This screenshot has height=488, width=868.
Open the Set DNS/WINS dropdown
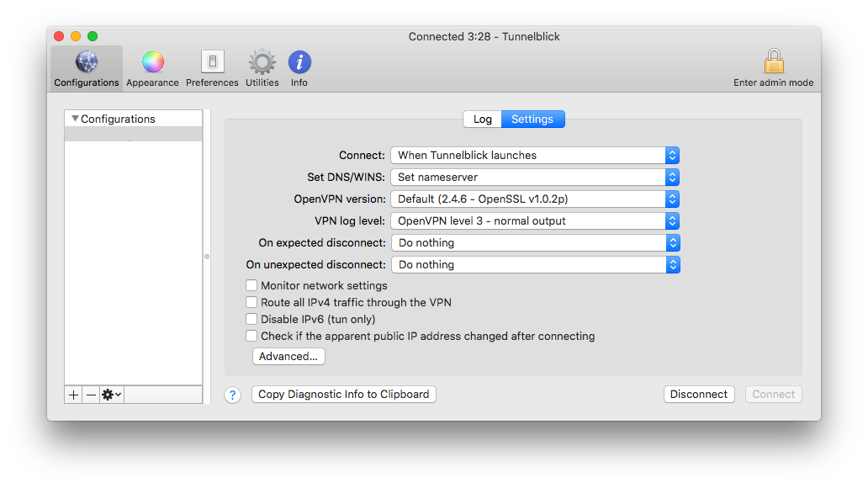pos(535,178)
